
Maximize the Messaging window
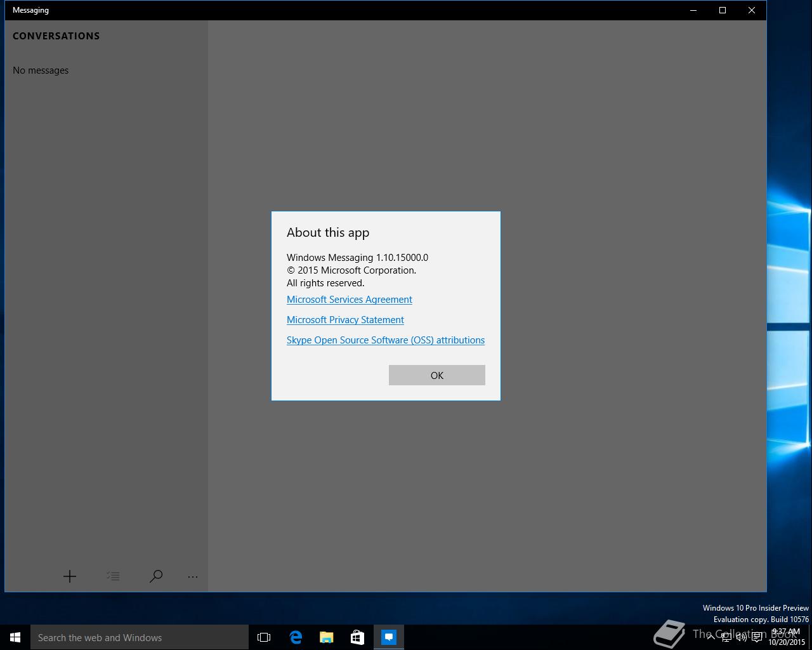pos(723,10)
